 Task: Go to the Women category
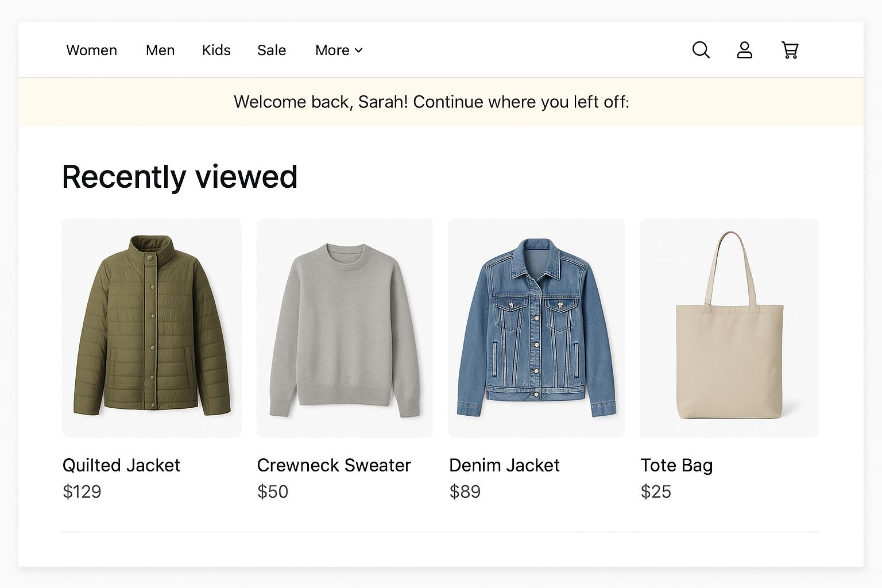point(91,51)
